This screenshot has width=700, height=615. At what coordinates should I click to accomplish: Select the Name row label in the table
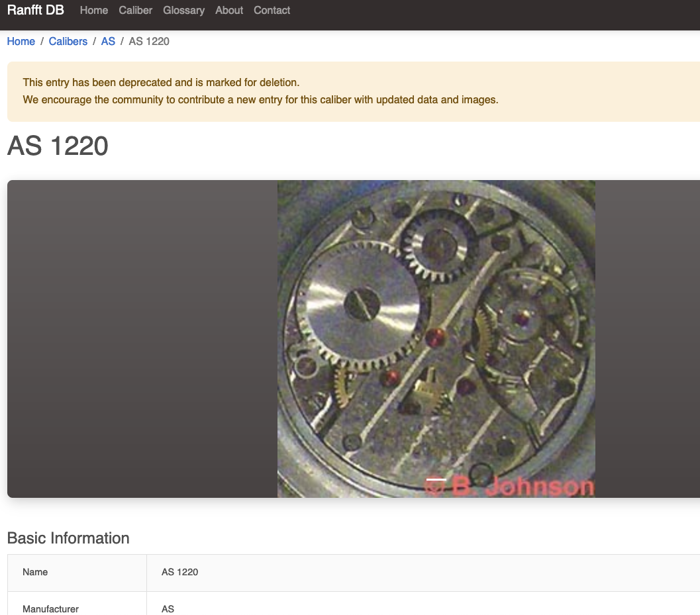(35, 572)
